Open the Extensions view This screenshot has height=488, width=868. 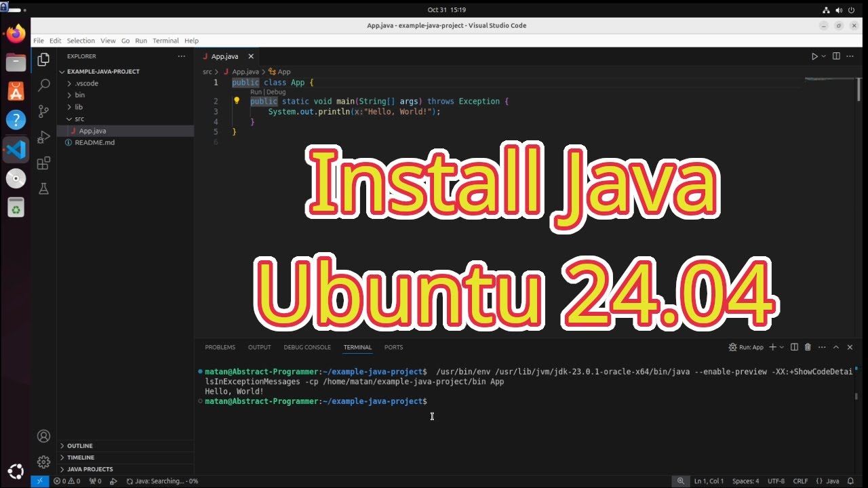[x=43, y=163]
